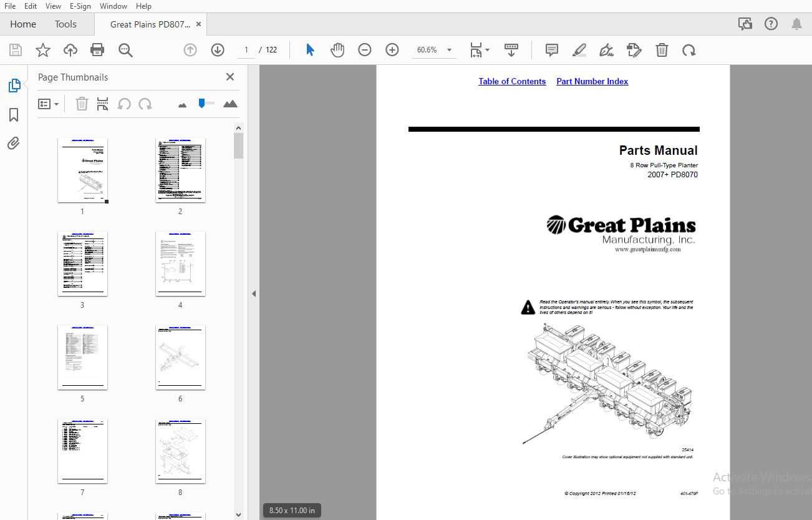The height and width of the screenshot is (520, 812).
Task: Select page 7 thumbnail
Action: pyautogui.click(x=82, y=451)
